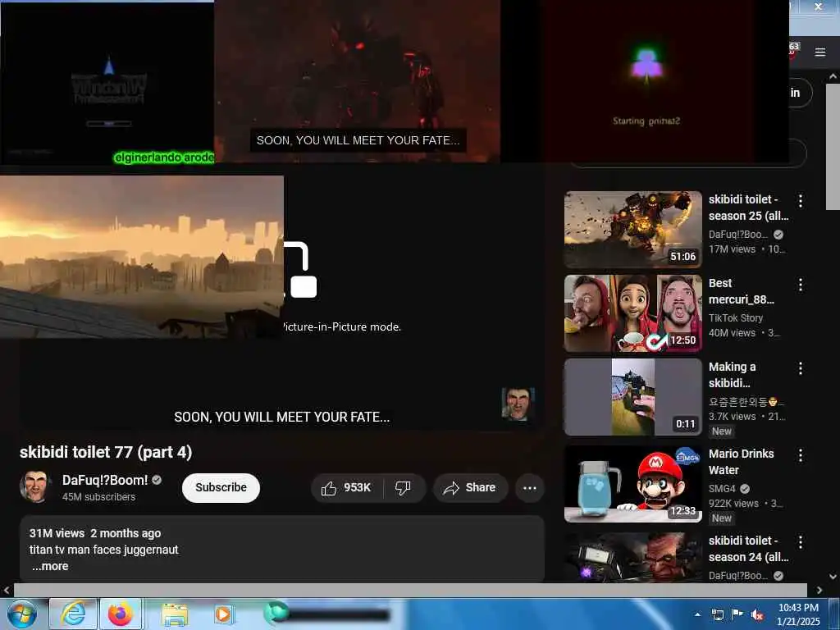The height and width of the screenshot is (630, 840).
Task: Open the Action Center flag tray icon
Action: pos(737,614)
